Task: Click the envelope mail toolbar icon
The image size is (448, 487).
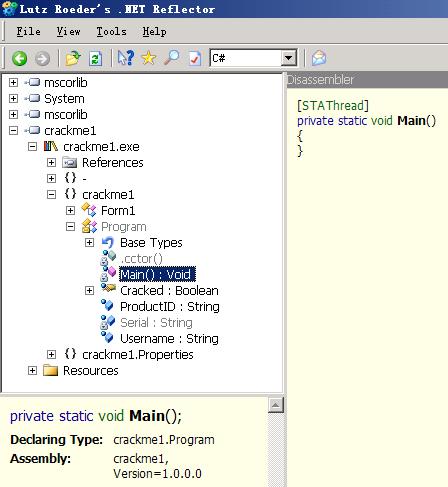Action: tap(319, 58)
